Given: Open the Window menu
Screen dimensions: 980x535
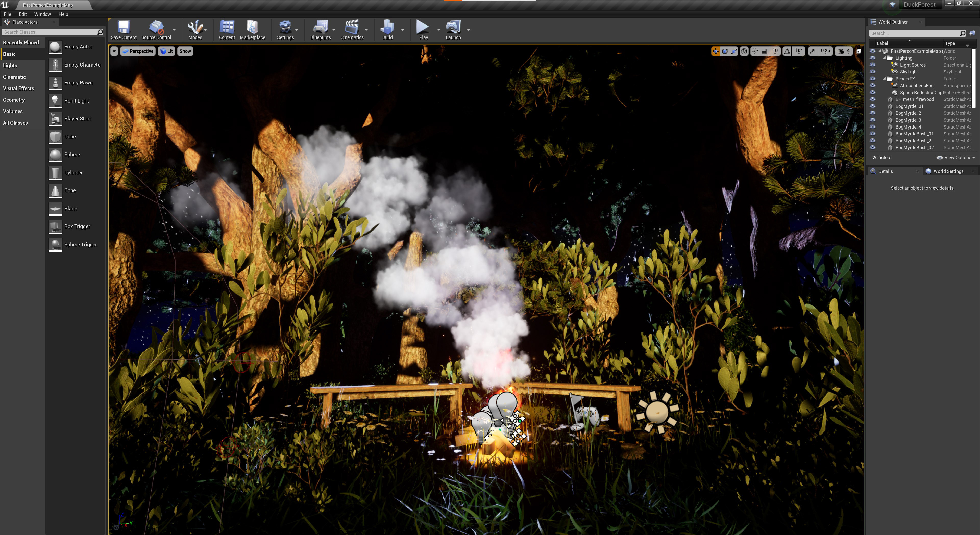Looking at the screenshot, I should click(x=43, y=14).
